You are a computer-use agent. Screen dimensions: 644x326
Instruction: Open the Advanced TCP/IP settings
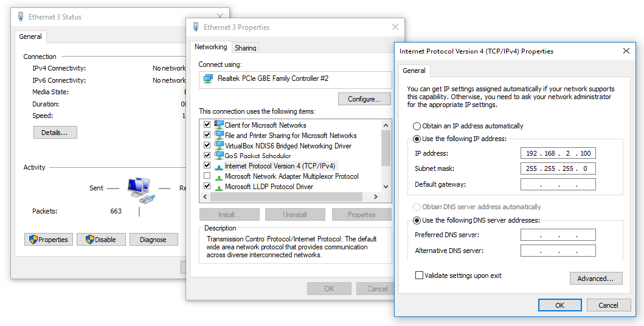click(595, 279)
